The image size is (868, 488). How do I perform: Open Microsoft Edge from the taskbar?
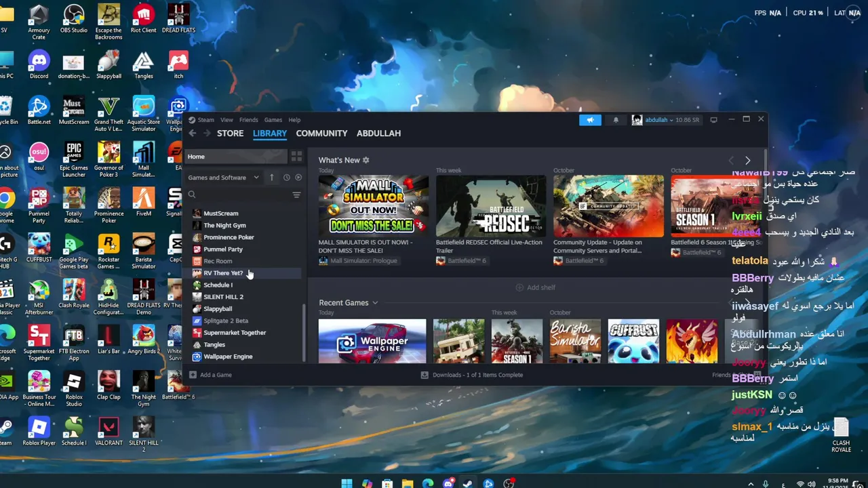pyautogui.click(x=427, y=483)
